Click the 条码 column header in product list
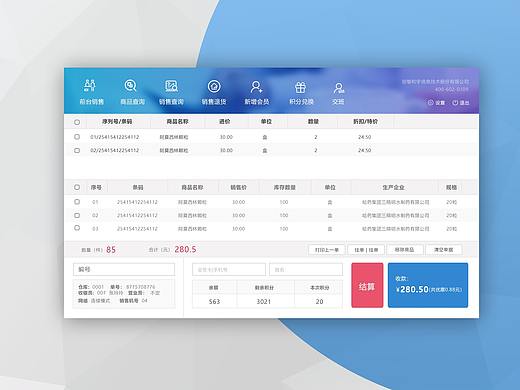The width and height of the screenshot is (520, 390). point(138,188)
